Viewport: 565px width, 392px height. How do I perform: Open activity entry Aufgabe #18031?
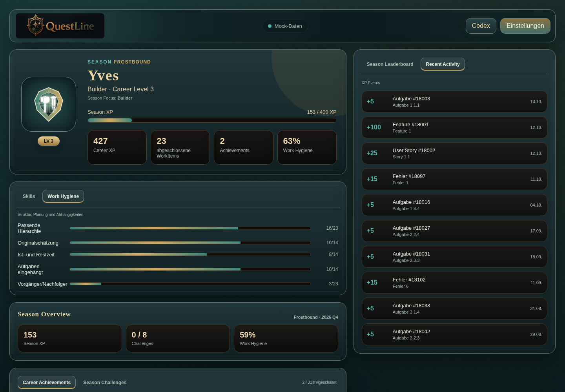pos(454,257)
